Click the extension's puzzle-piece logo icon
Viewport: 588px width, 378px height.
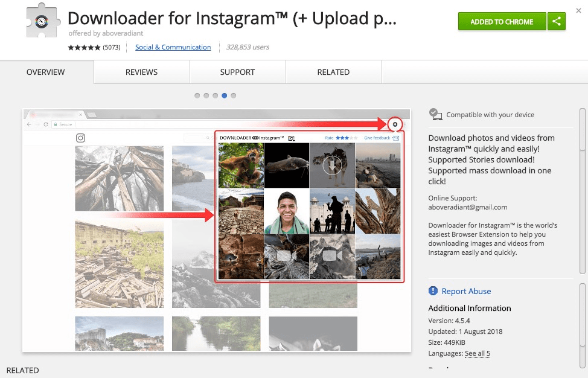pos(43,21)
